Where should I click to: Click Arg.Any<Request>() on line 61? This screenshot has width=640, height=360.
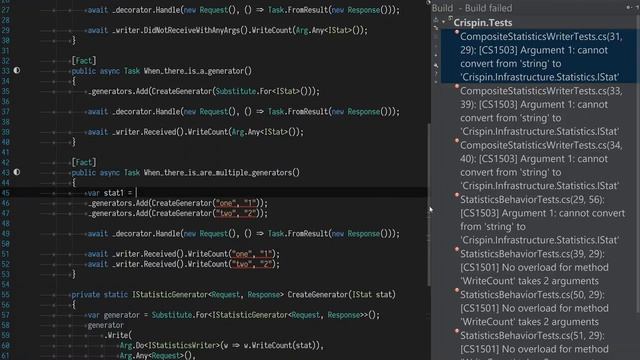pyautogui.click(x=156, y=356)
